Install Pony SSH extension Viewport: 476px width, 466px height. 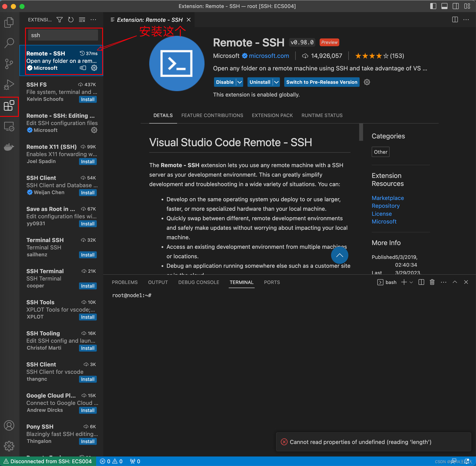tap(88, 441)
